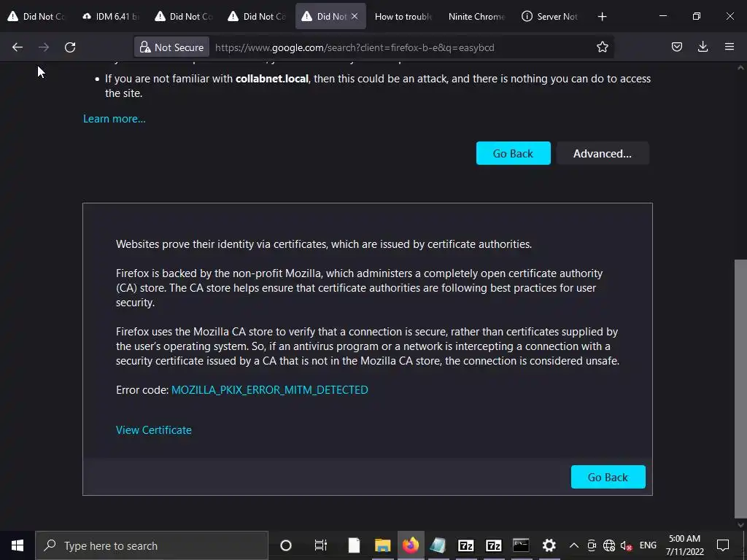
Task: Open the notification center icon
Action: point(723,545)
